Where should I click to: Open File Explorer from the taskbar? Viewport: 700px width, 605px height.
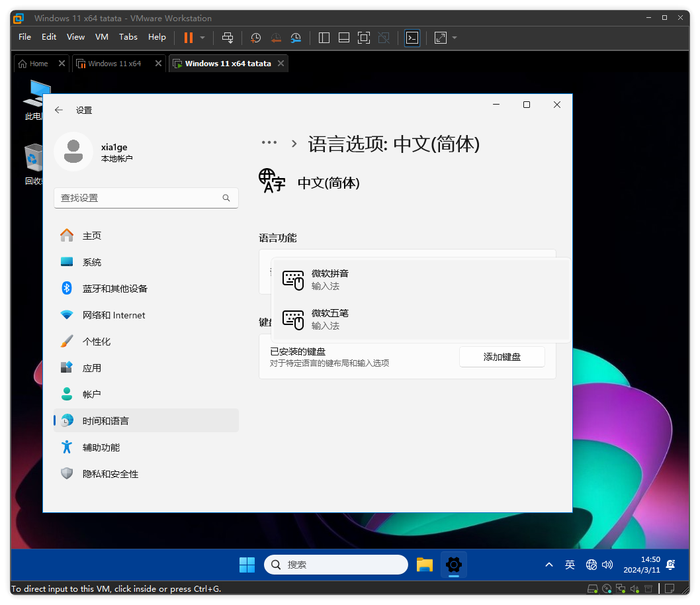coord(424,565)
